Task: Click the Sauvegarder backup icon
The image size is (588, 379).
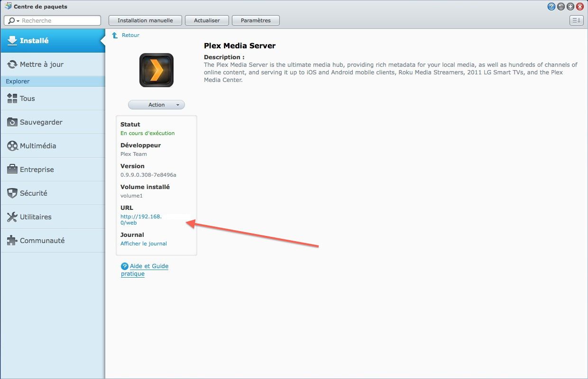Action: pos(12,122)
